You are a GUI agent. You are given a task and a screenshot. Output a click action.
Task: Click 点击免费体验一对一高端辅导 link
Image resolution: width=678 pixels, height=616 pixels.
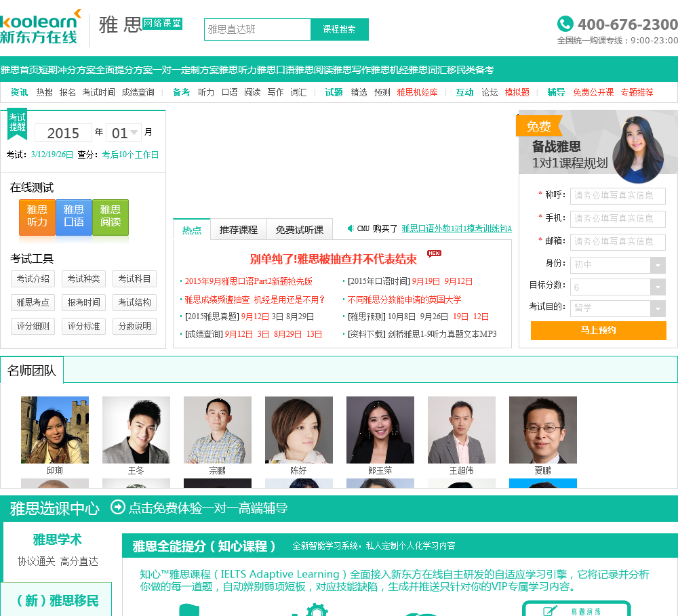click(x=208, y=508)
